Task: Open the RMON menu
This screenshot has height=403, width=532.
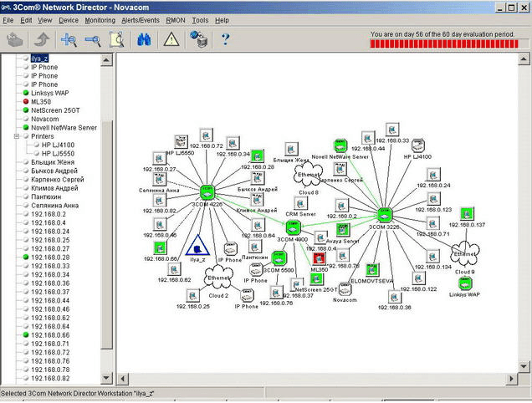Action: [x=177, y=19]
